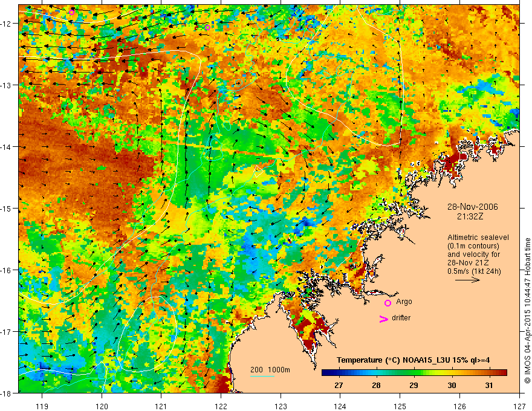
Task: Click the 'drifter' legend label
Action: [x=401, y=318]
